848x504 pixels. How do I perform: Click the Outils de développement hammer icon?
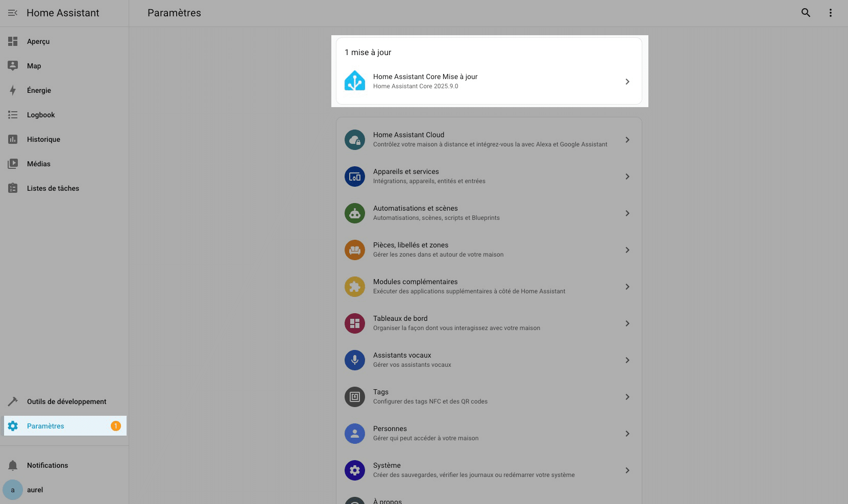13,401
